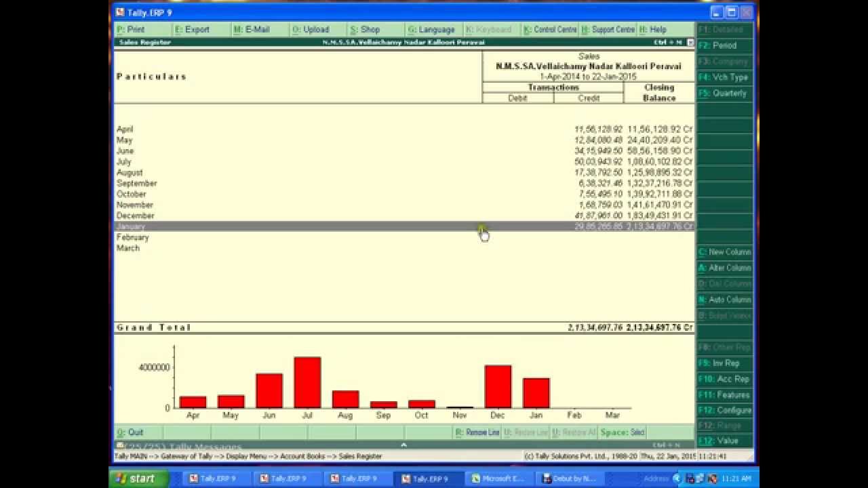Image resolution: width=868 pixels, height=488 pixels.
Task: Select the highlighted January row
Action: pyautogui.click(x=404, y=226)
